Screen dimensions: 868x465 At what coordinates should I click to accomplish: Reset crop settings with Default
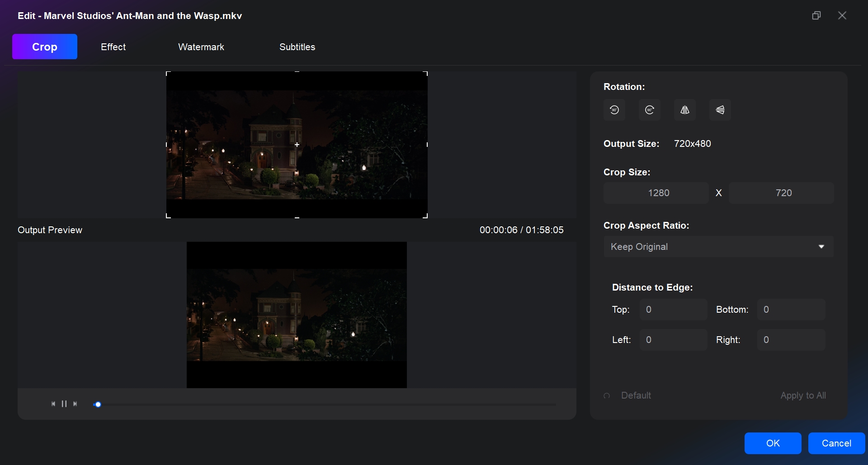(x=636, y=395)
